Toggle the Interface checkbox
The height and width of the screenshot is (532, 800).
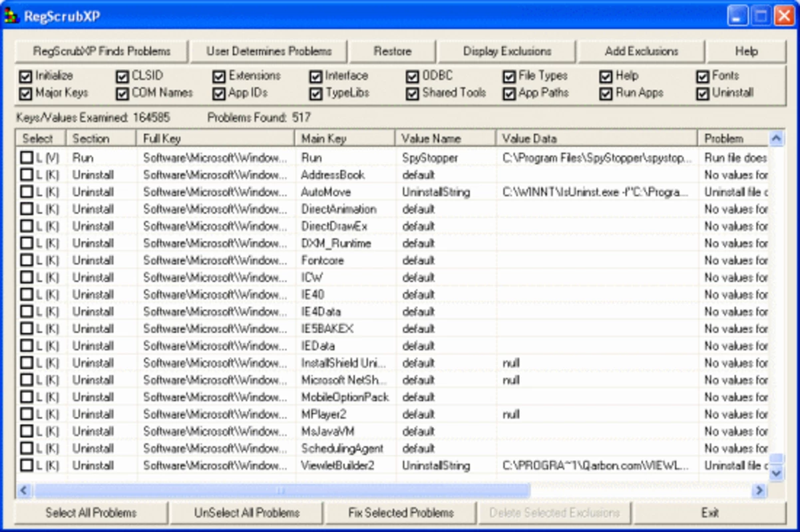(316, 76)
